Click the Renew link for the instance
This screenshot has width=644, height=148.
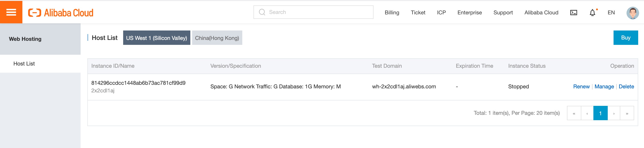coord(581,87)
